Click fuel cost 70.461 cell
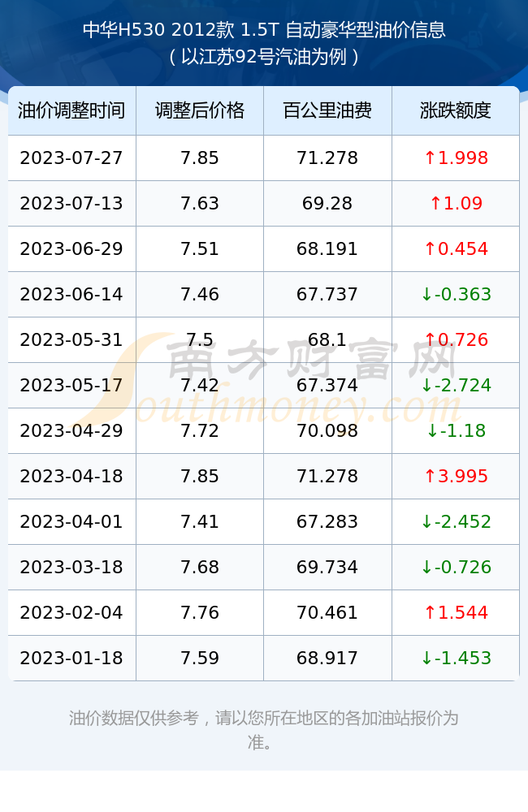Viewport: 528px width, 812px height. click(327, 612)
